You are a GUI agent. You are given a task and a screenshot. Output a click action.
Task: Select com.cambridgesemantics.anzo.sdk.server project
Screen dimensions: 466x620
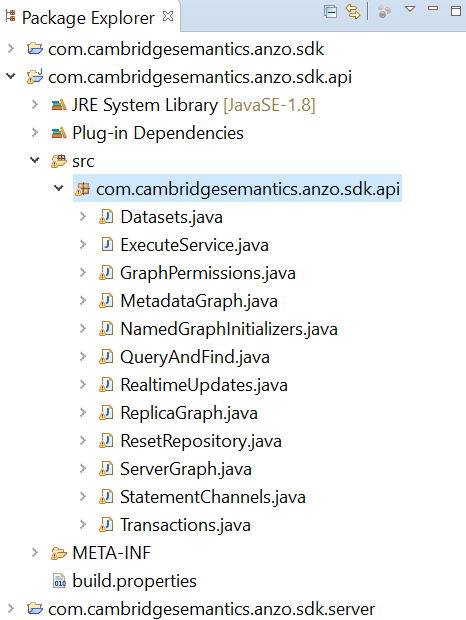tap(211, 609)
